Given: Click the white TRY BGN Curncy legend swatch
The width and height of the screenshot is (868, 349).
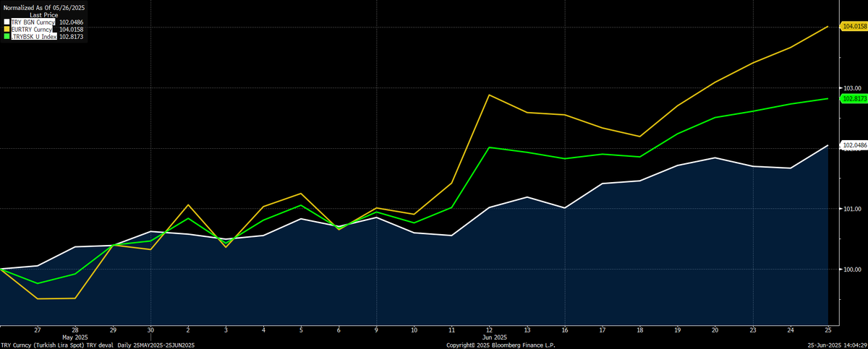Looking at the screenshot, I should click(x=7, y=22).
